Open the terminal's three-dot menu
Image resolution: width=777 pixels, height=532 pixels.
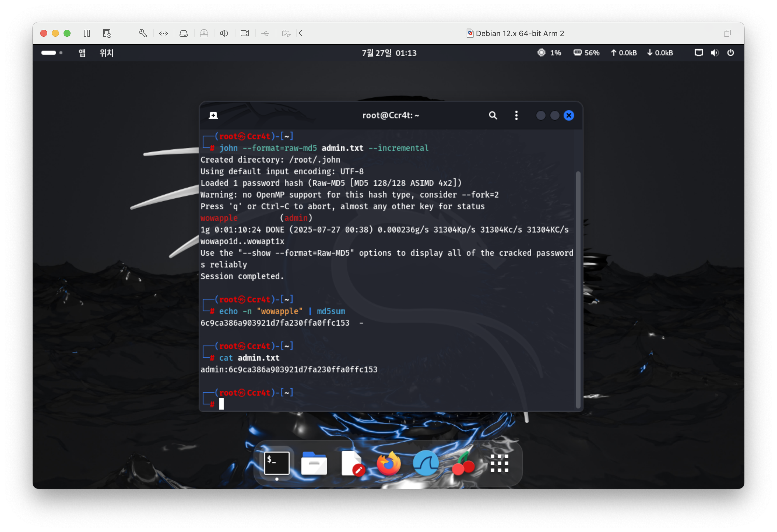pyautogui.click(x=516, y=116)
